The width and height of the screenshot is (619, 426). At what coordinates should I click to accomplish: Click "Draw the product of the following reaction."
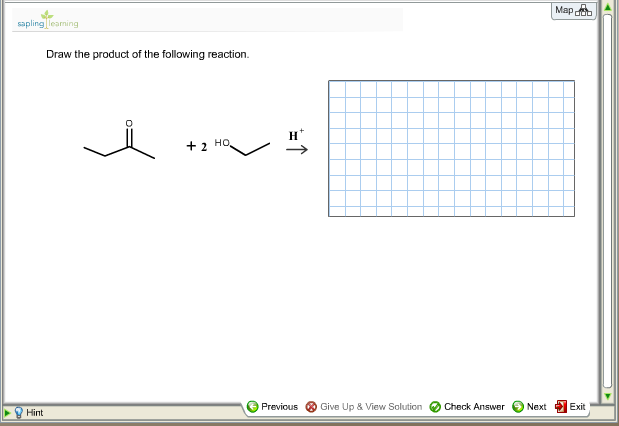[148, 54]
